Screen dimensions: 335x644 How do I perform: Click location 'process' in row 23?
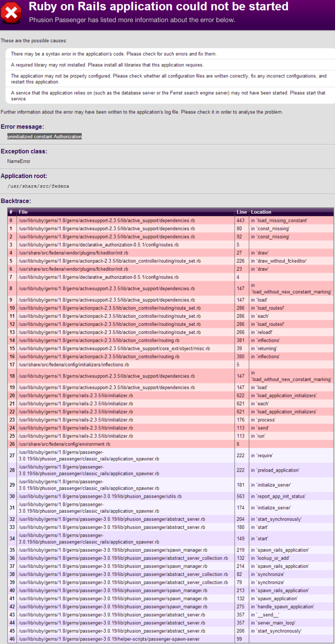pos(263,420)
